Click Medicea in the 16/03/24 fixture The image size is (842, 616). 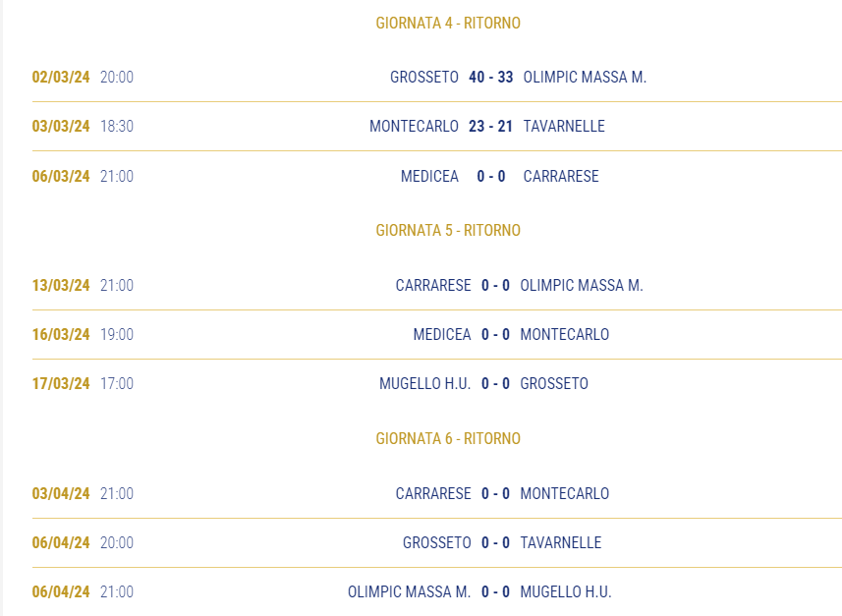click(442, 335)
